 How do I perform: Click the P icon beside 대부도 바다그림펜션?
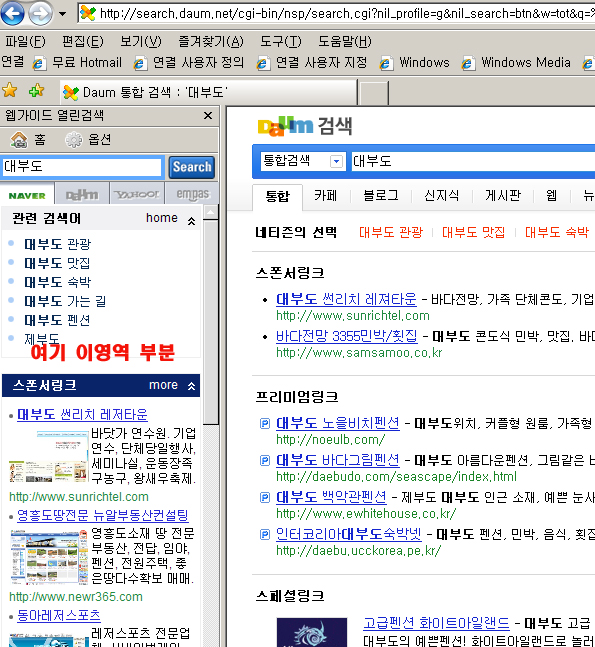pyautogui.click(x=265, y=460)
